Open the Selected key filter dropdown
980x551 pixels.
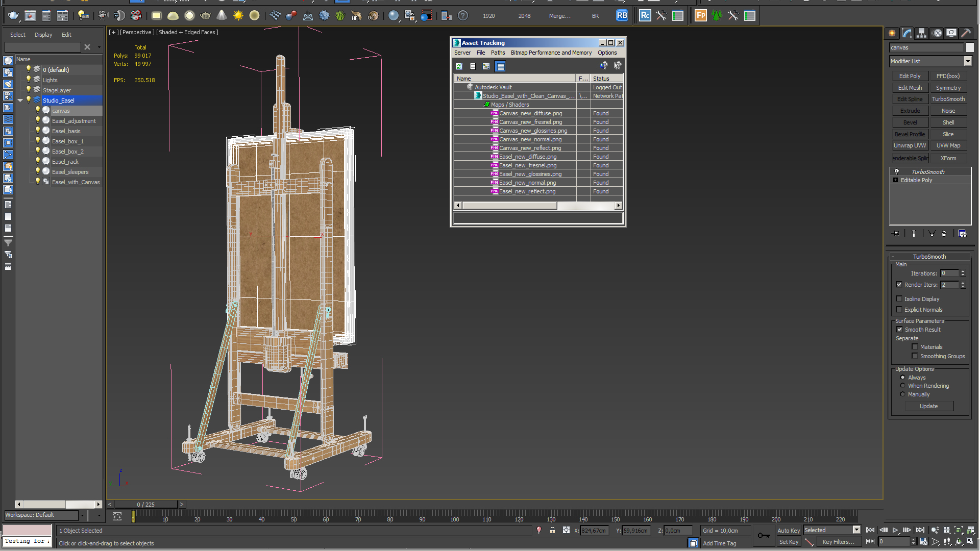pyautogui.click(x=856, y=530)
